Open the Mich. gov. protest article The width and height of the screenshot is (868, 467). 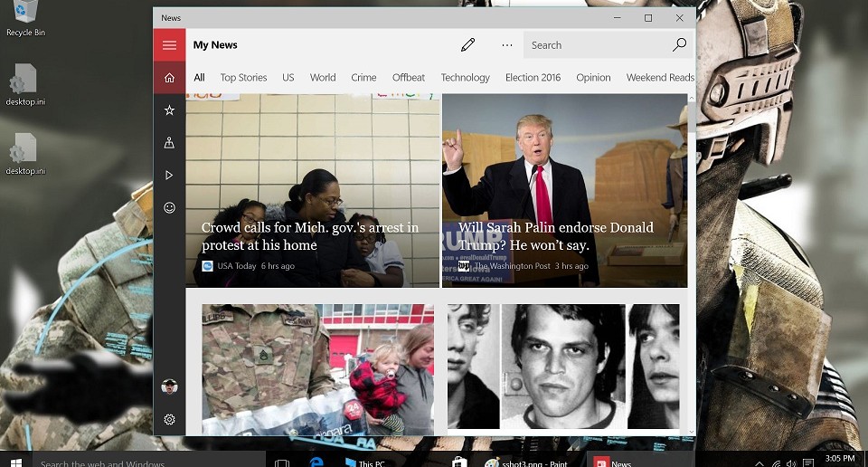pos(313,191)
